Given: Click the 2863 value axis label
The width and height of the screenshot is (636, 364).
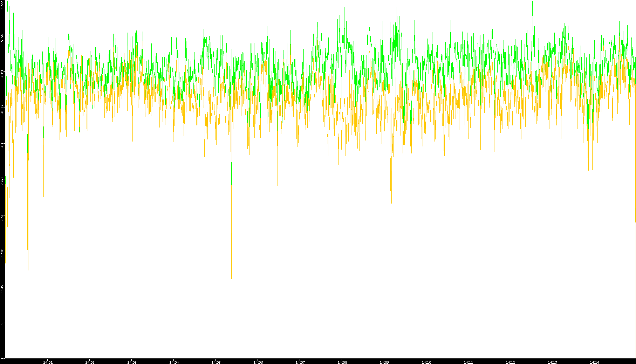Looking at the screenshot, I should (x=2, y=181).
